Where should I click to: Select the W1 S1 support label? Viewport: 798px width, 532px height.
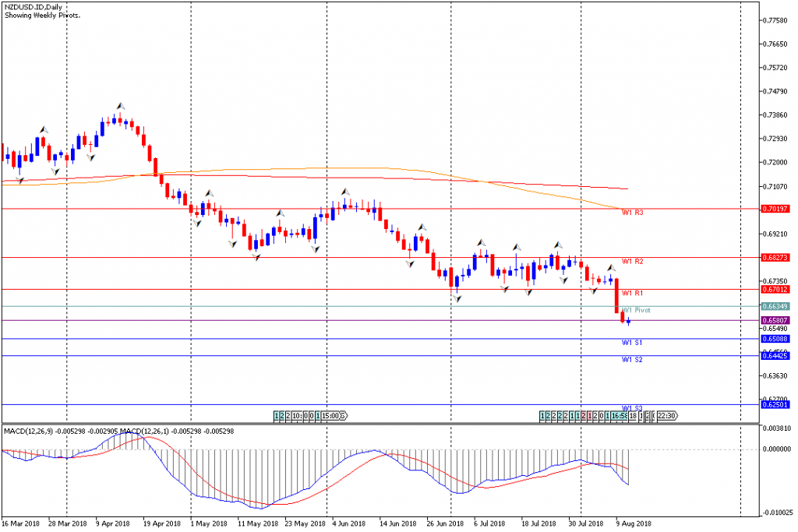coord(631,343)
